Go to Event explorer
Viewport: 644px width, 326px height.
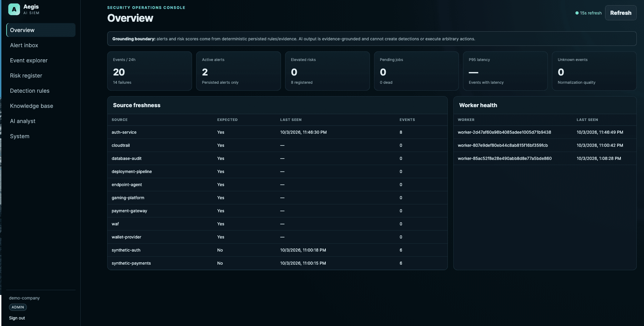click(41, 60)
